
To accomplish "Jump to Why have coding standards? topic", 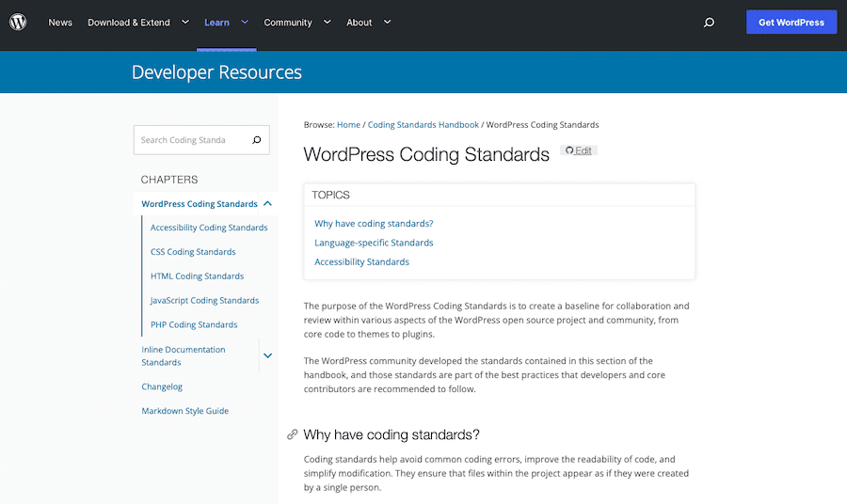I will [374, 224].
